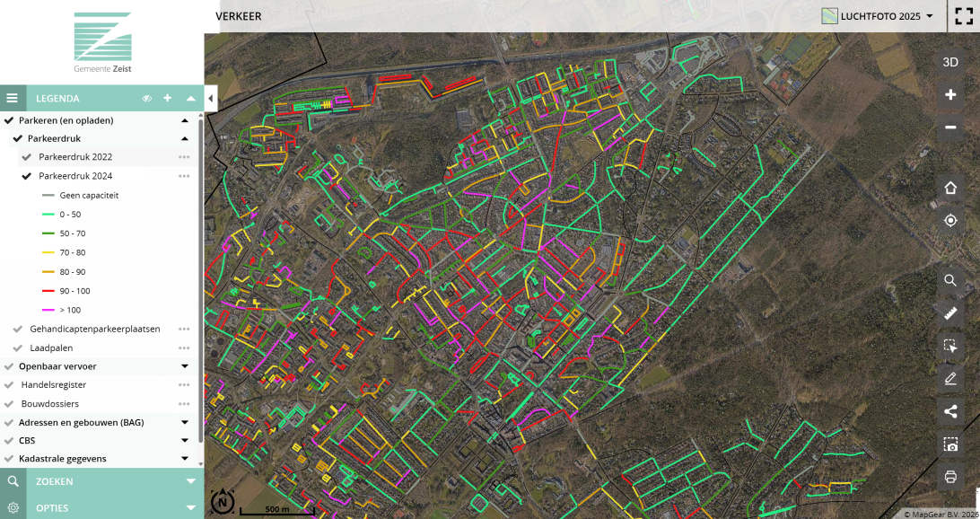Screen dimensions: 980x519
Task: Add a layer with the plus icon in LEGENDA header
Action: point(168,98)
